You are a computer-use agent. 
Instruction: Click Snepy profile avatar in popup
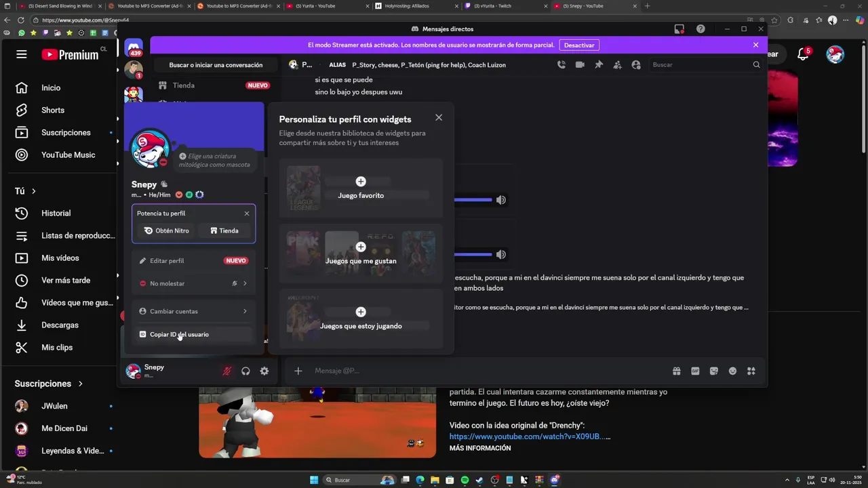(150, 148)
